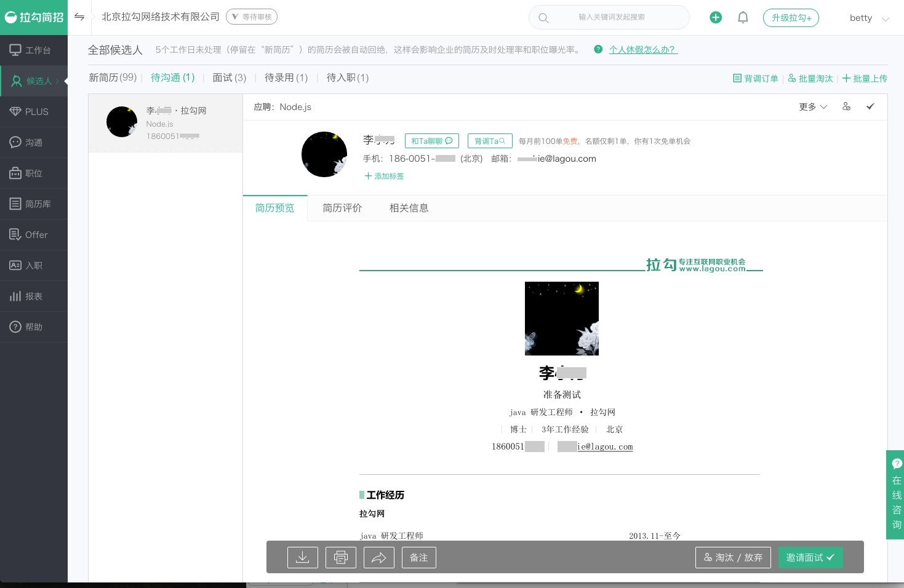904x588 pixels.
Task: Click the search magnifier icon
Action: pos(543,18)
